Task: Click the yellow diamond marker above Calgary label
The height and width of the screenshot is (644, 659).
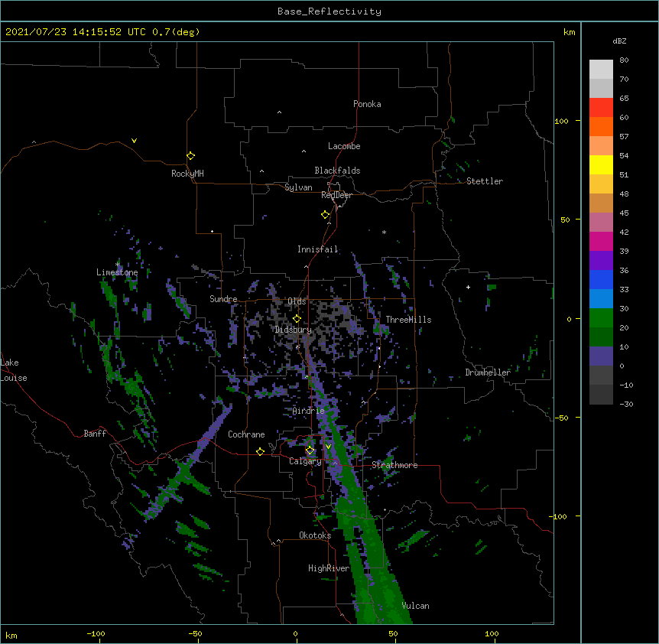Action: point(310,450)
